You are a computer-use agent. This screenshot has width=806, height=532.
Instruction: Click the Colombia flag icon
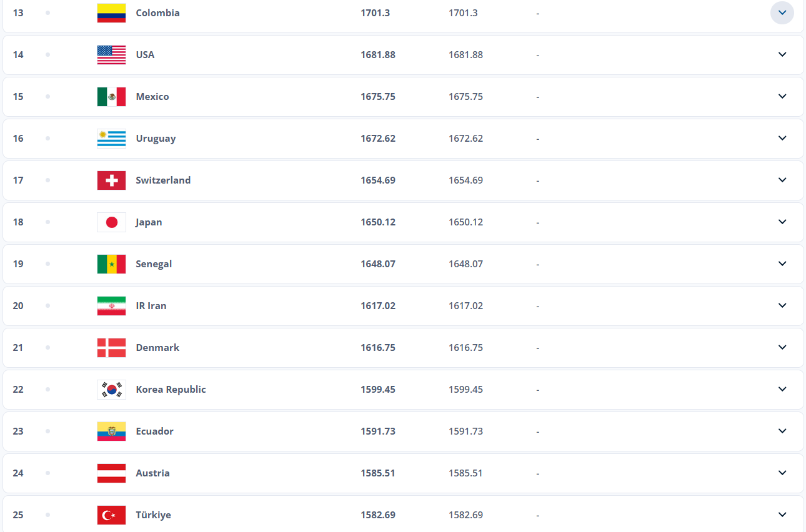click(x=111, y=13)
